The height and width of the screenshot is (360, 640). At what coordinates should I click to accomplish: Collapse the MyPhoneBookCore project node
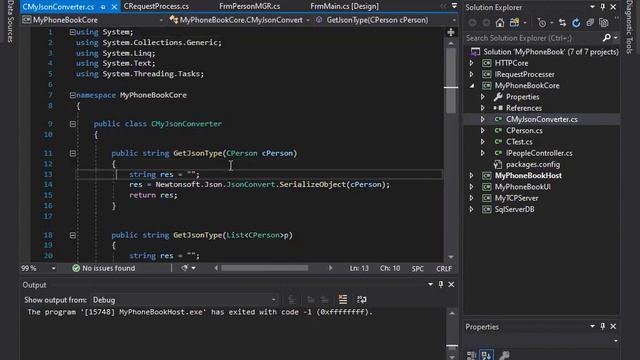tap(472, 86)
